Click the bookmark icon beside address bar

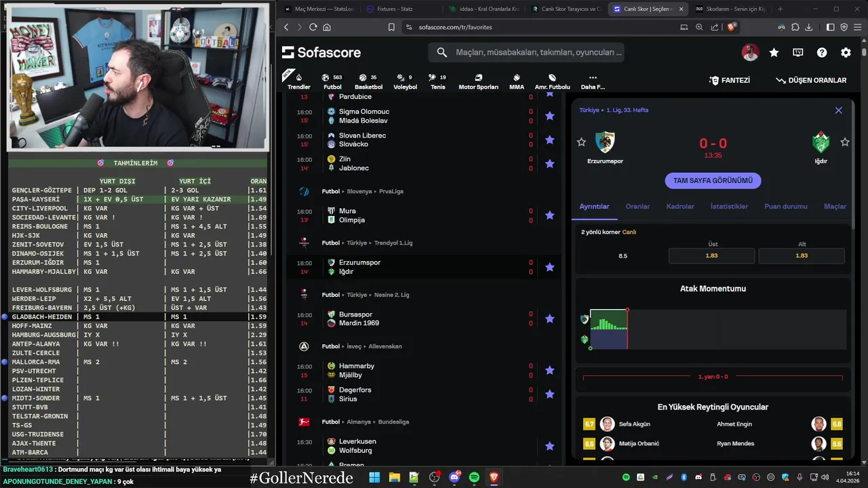391,27
